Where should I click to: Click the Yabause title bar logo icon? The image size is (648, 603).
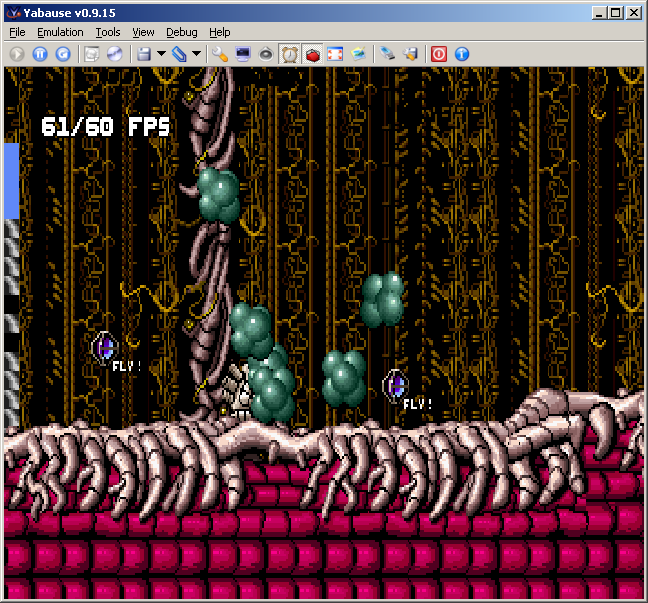(x=14, y=13)
